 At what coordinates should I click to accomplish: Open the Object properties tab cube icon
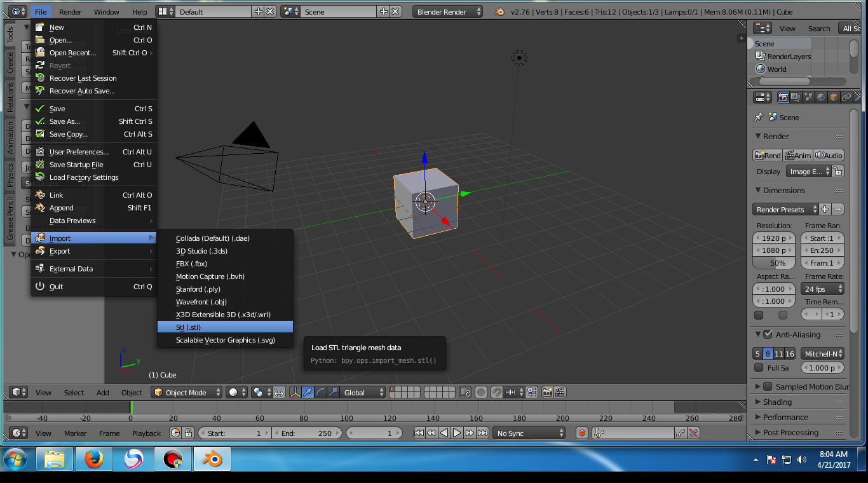click(x=834, y=97)
